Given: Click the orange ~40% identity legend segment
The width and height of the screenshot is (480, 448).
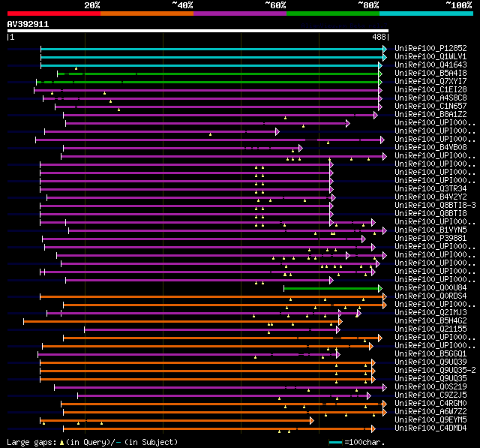Looking at the screenshot, I should point(147,14).
